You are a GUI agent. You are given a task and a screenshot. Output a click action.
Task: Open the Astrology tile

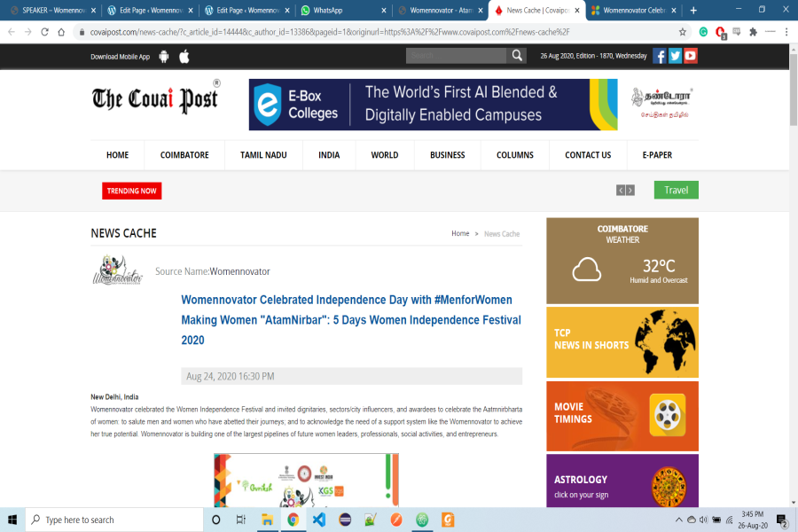(622, 481)
